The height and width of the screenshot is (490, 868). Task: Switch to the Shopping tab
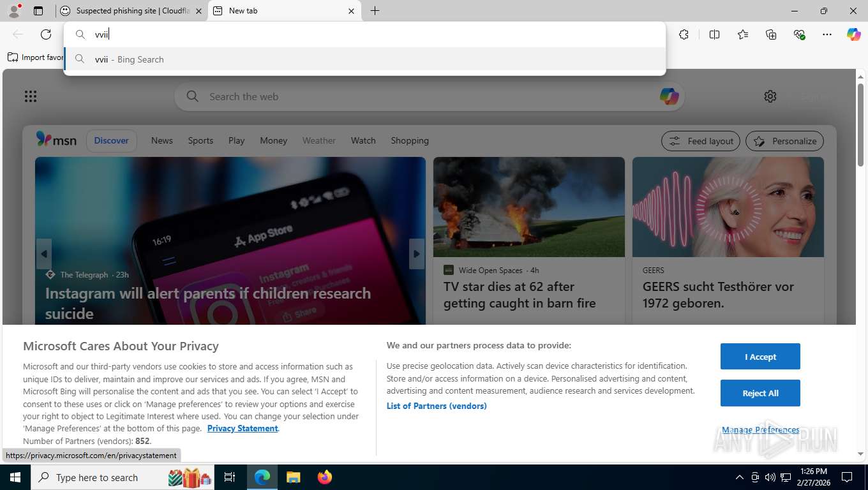410,140
